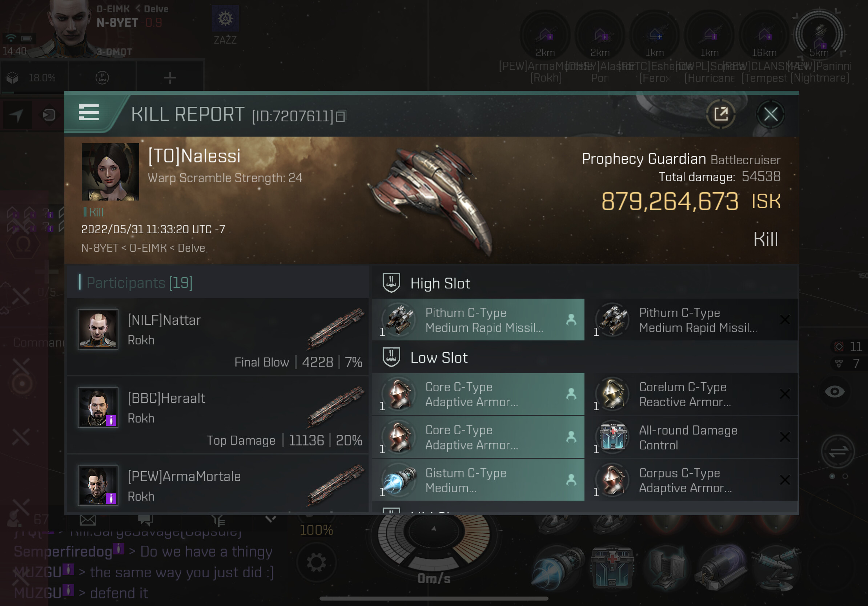868x606 pixels.
Task: Open [NILF]Nattar participant entry
Action: point(217,337)
